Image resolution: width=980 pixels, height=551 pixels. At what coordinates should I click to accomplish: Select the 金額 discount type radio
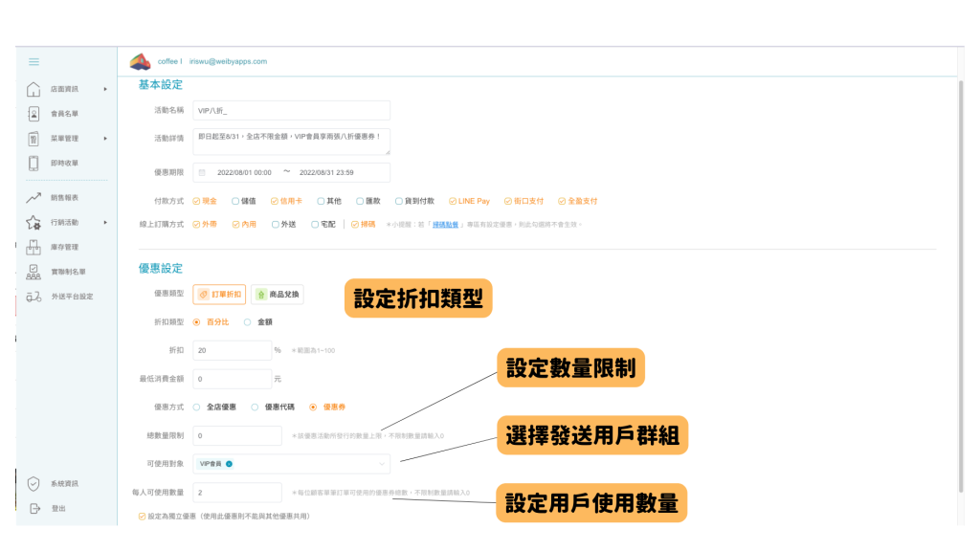(248, 322)
